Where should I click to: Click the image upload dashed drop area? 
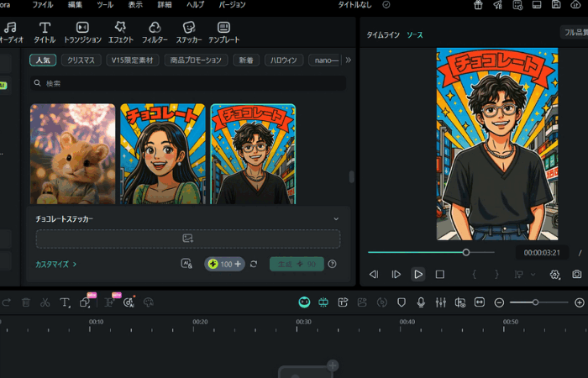[188, 239]
